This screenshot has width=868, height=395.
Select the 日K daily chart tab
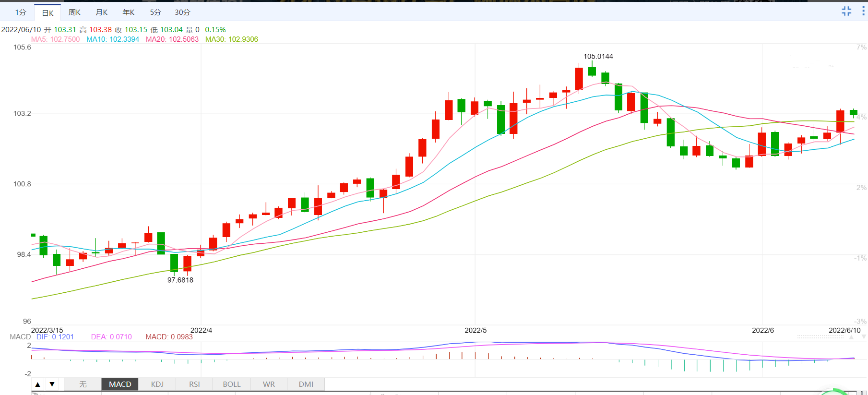click(48, 13)
